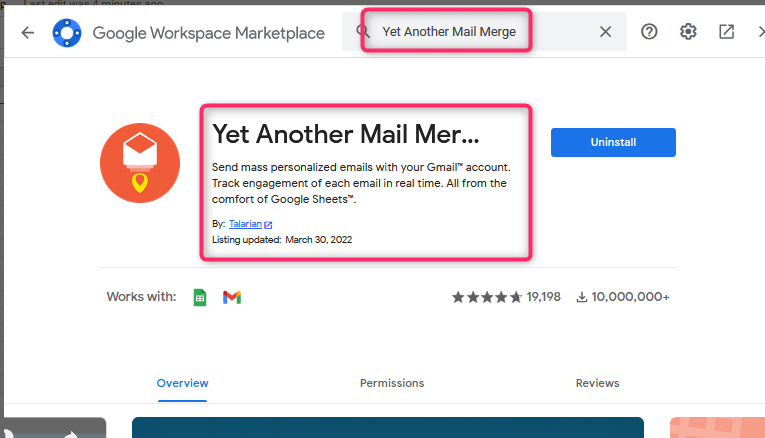Open the settings gear icon
The height and width of the screenshot is (438, 765).
(688, 32)
